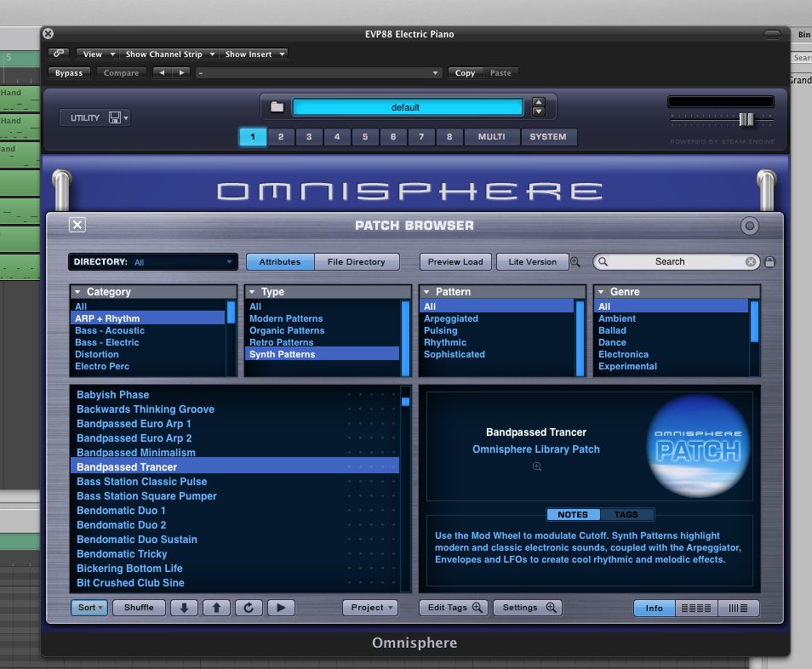
Task: Click the round button at Patch Browser top right
Action: coord(749,226)
